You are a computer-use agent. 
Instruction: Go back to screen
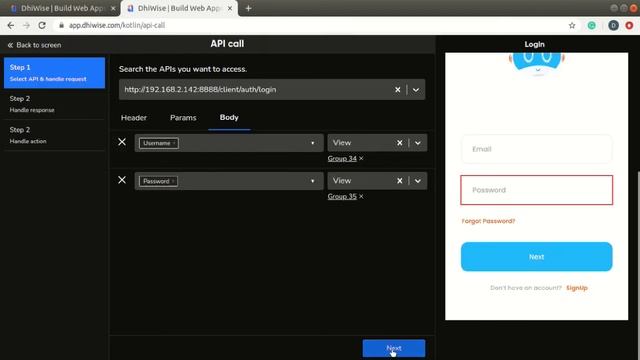click(x=34, y=45)
